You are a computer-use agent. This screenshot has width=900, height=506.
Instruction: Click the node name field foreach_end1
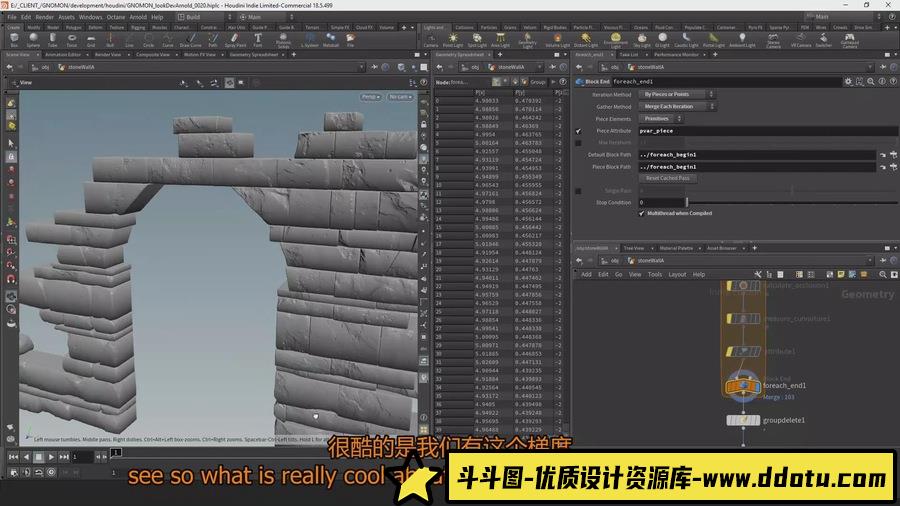(x=726, y=81)
